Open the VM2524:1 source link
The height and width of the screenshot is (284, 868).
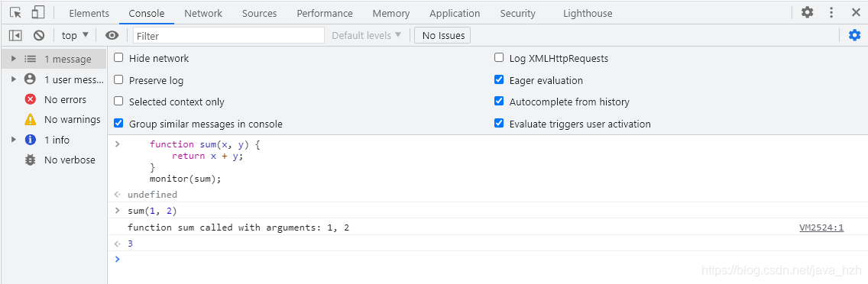821,228
